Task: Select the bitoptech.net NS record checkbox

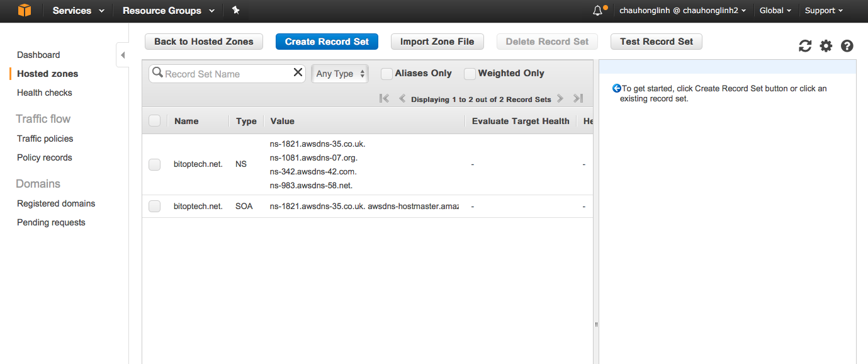Action: (x=155, y=164)
